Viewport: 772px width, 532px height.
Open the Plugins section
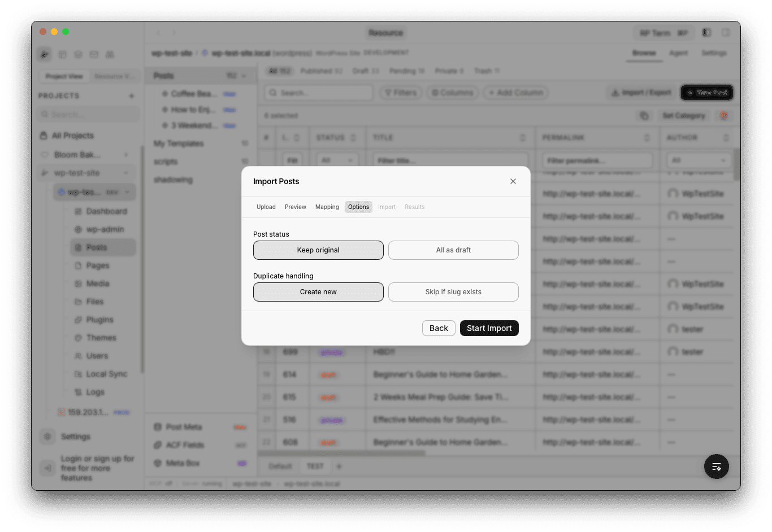[x=100, y=319]
